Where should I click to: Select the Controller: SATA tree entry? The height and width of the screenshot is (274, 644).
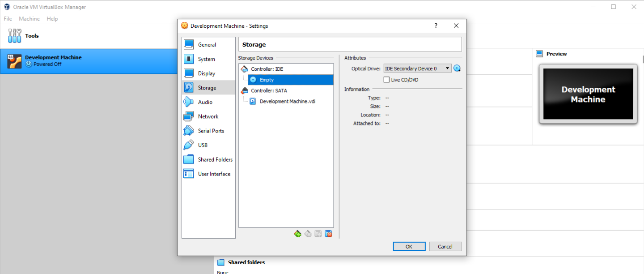(286, 90)
